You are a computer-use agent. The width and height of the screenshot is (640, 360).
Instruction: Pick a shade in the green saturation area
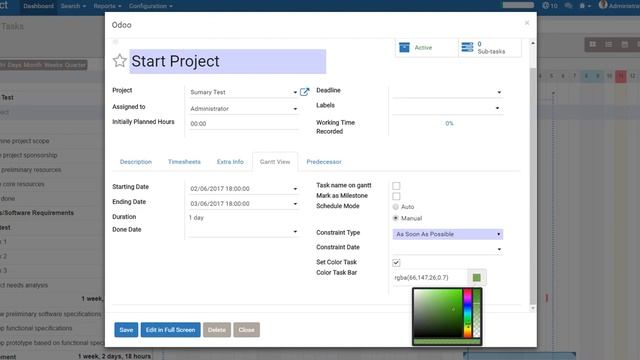[438, 313]
